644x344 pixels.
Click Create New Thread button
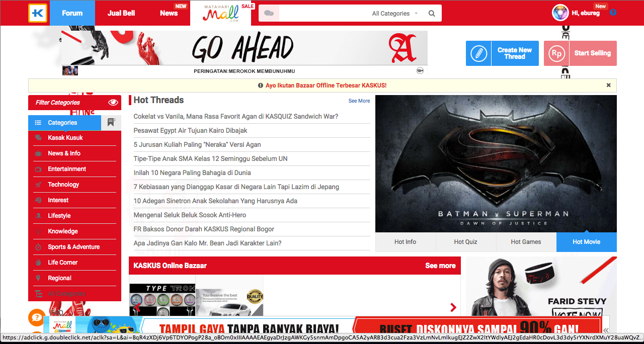coord(502,53)
